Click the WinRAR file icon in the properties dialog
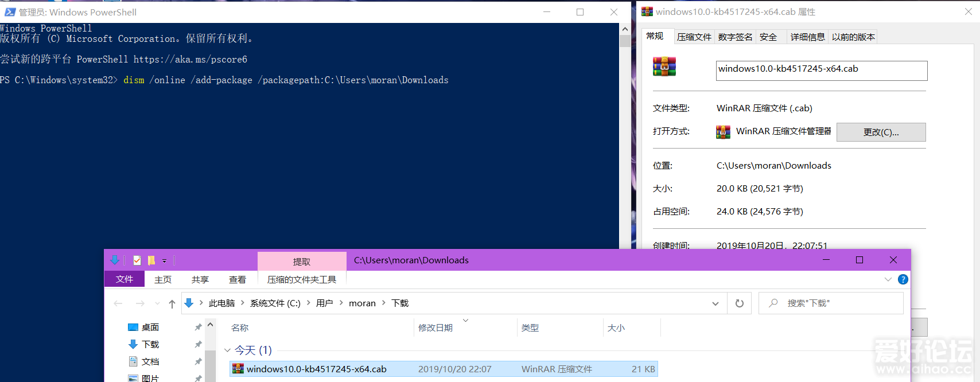 coord(664,67)
